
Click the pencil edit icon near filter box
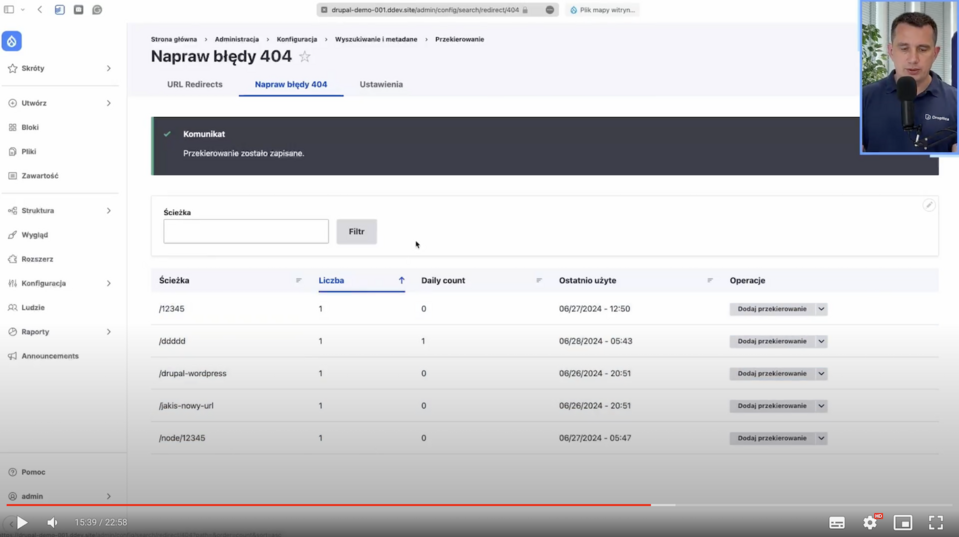928,206
